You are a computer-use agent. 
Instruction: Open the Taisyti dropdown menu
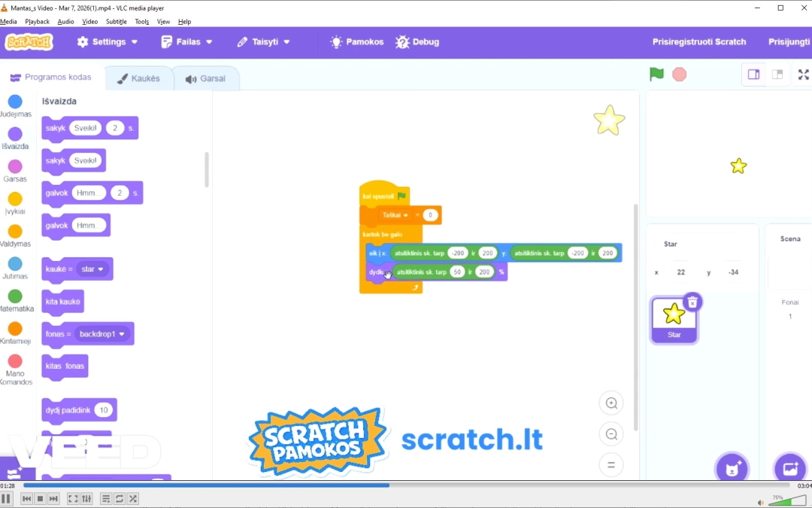point(264,42)
